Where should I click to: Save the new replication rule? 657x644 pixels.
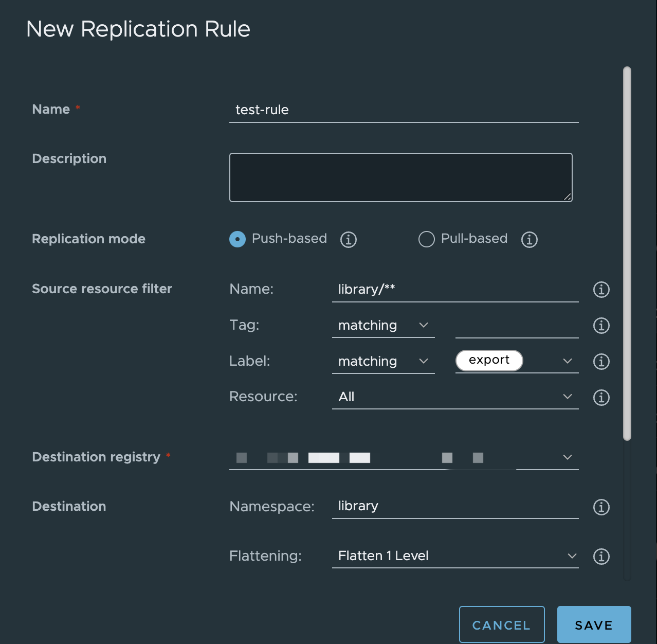[593, 624]
